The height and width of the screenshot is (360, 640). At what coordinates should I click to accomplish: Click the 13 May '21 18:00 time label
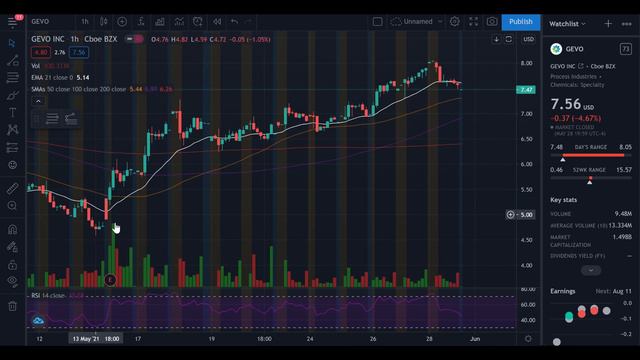[x=96, y=339]
